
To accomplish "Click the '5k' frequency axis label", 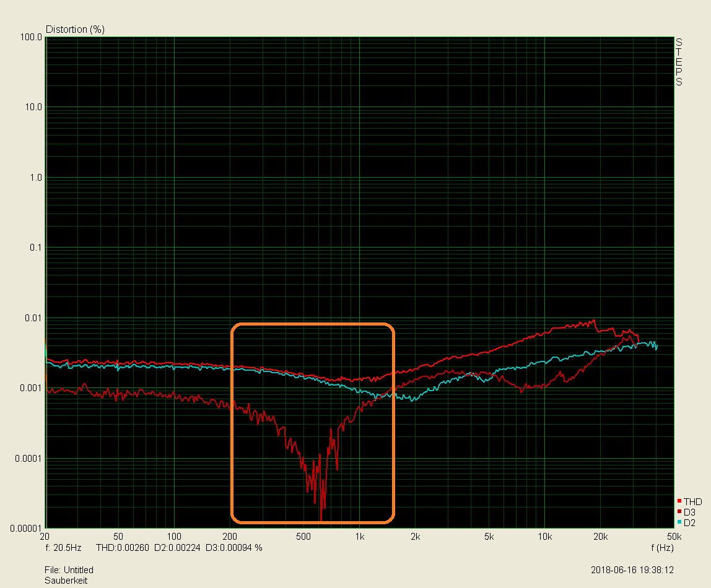I will click(489, 537).
